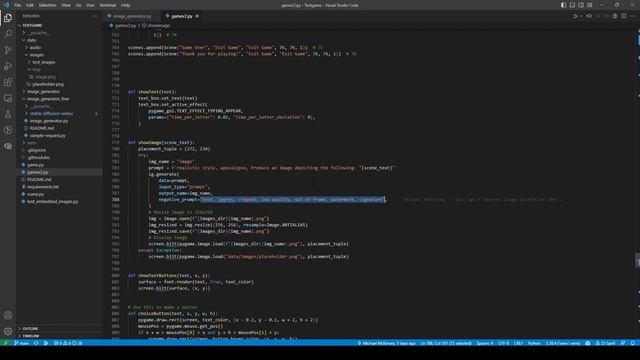Open sample-request.py in the file tree
640x360 pixels.
[x=47, y=136]
